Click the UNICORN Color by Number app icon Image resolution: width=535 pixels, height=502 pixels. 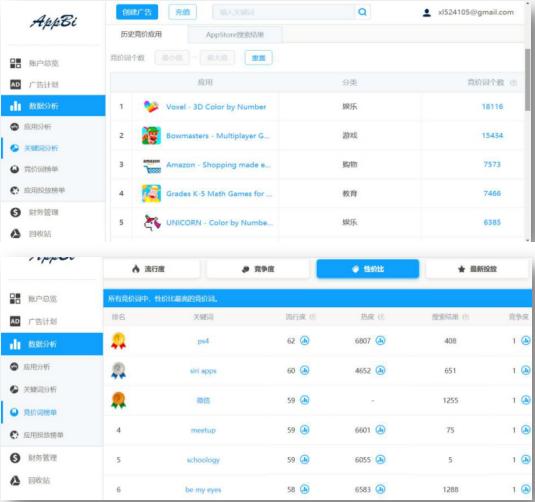pos(152,223)
